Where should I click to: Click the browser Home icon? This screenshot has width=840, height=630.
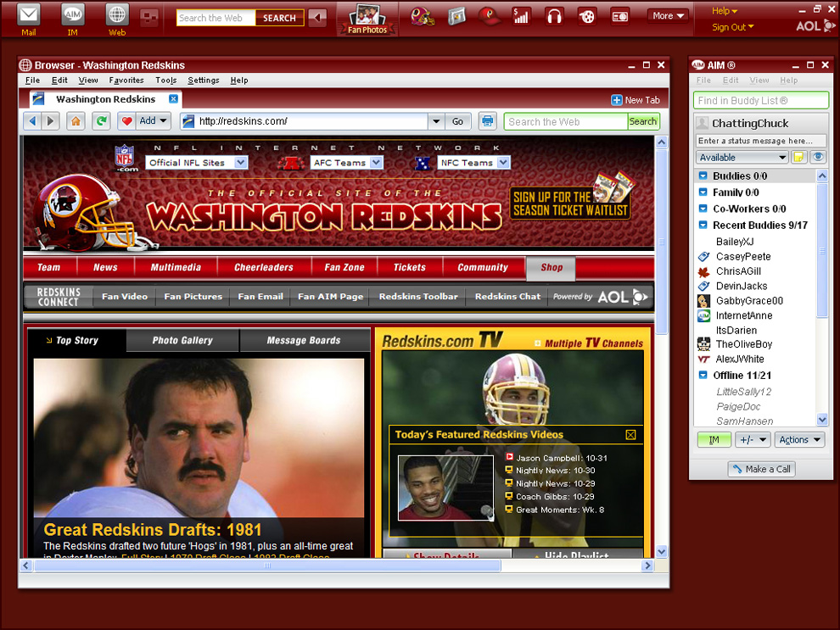click(76, 121)
